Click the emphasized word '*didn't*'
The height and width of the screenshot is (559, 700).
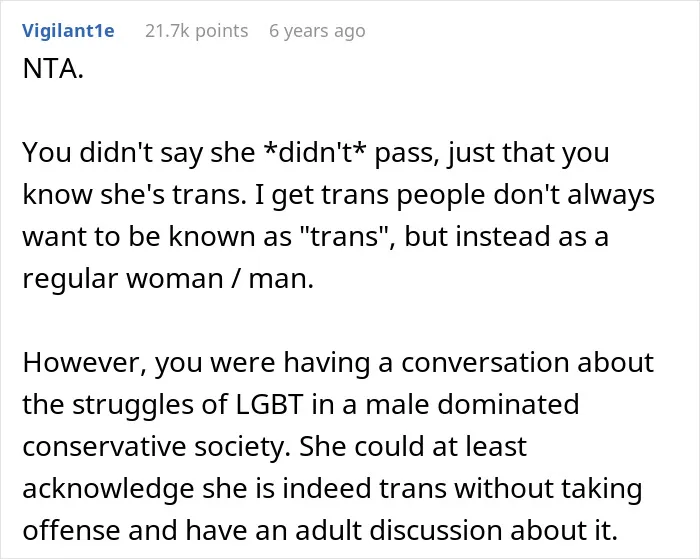click(315, 152)
